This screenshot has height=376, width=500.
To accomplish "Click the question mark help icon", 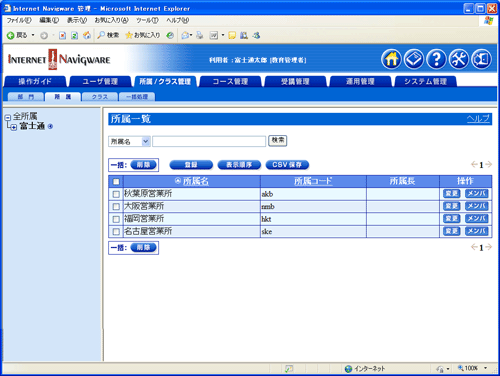I will (436, 59).
